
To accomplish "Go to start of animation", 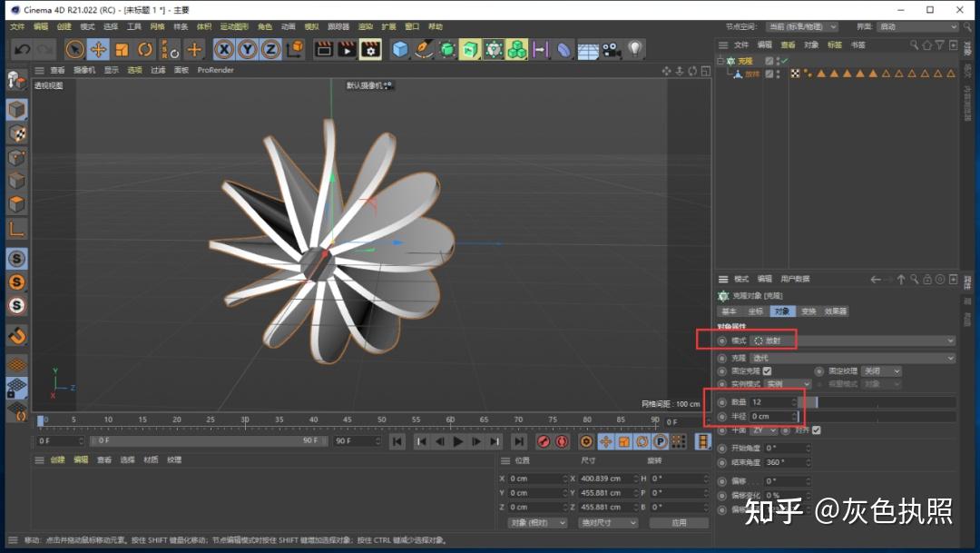I will pos(397,441).
